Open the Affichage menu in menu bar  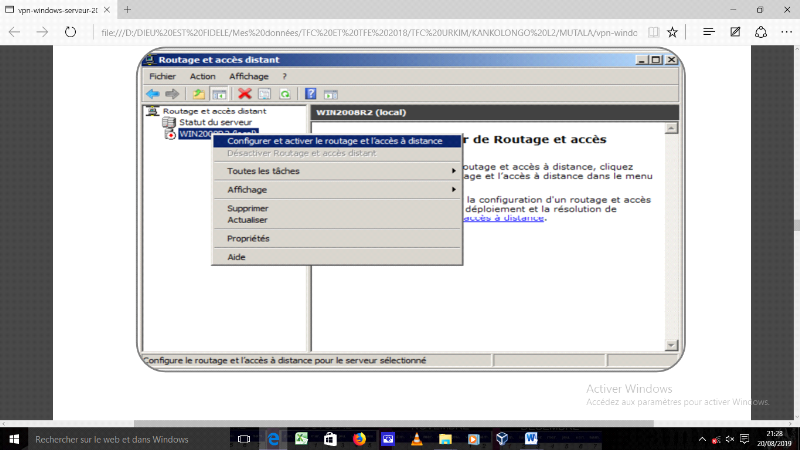(248, 76)
